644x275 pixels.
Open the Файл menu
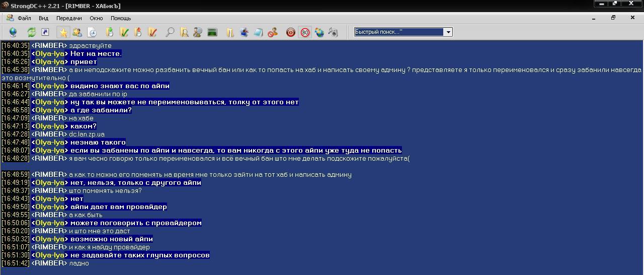[24, 18]
